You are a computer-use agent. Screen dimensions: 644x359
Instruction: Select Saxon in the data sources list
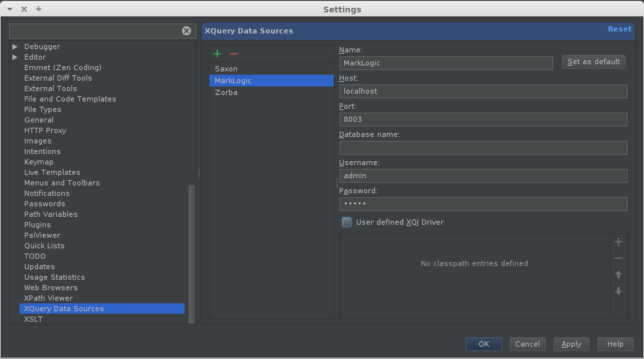click(x=226, y=69)
